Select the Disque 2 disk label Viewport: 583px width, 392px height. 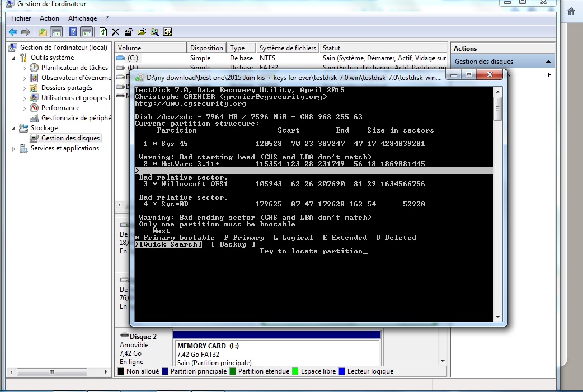[143, 337]
